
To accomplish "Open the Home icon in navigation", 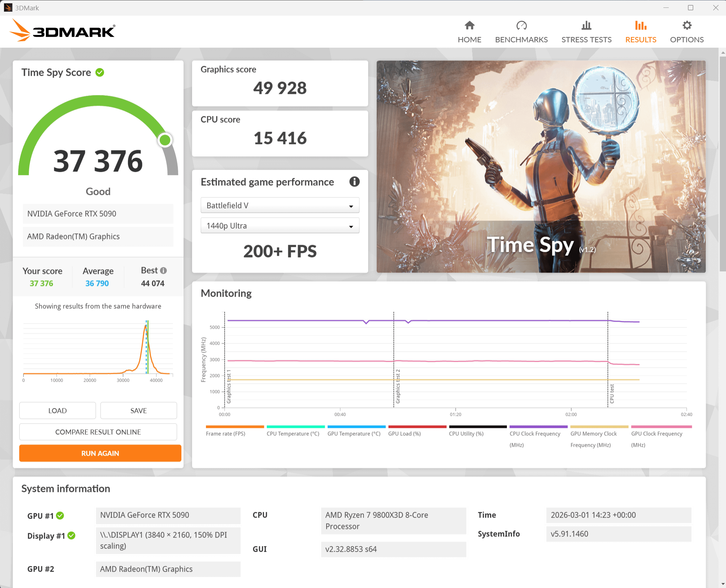I will coord(469,26).
